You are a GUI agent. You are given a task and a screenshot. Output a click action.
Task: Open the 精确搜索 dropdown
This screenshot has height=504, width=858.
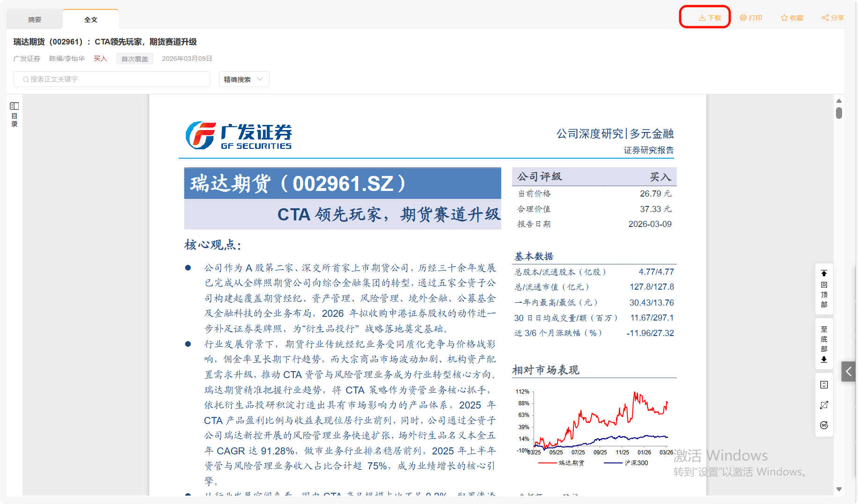click(x=244, y=79)
